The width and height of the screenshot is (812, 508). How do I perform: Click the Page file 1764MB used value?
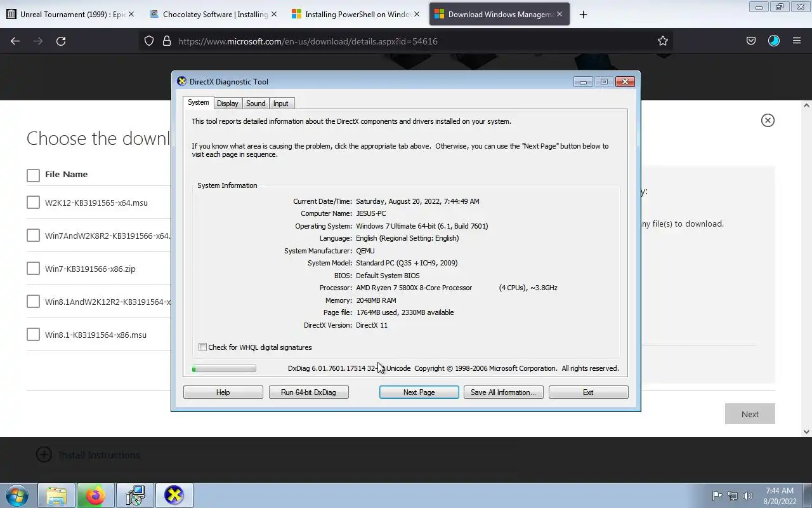(405, 312)
